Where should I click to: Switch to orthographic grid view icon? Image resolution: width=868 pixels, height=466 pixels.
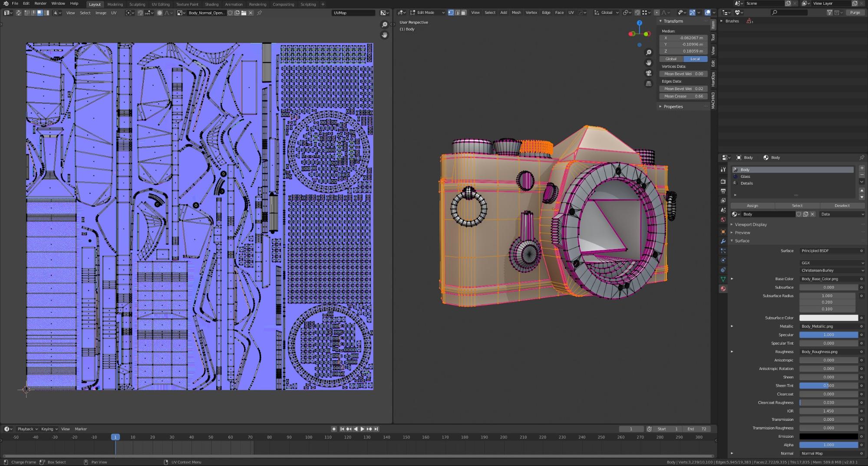[648, 83]
